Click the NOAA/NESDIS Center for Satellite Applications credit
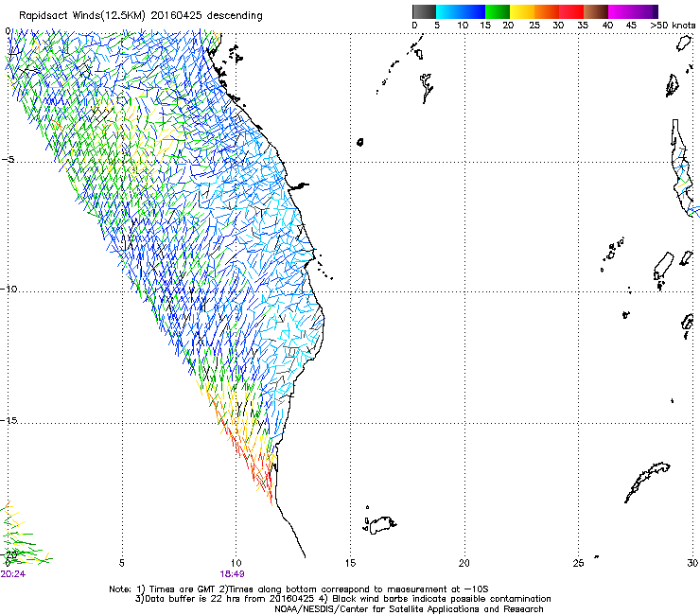700x615 pixels. pos(409,609)
